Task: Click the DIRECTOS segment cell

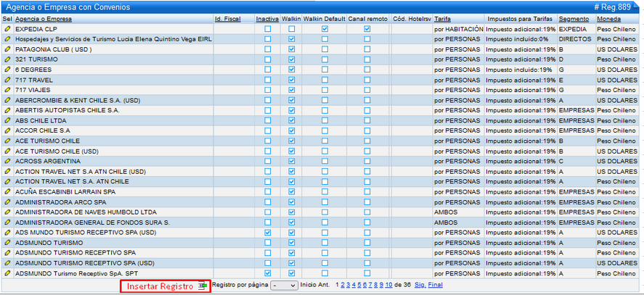Action: tap(575, 39)
